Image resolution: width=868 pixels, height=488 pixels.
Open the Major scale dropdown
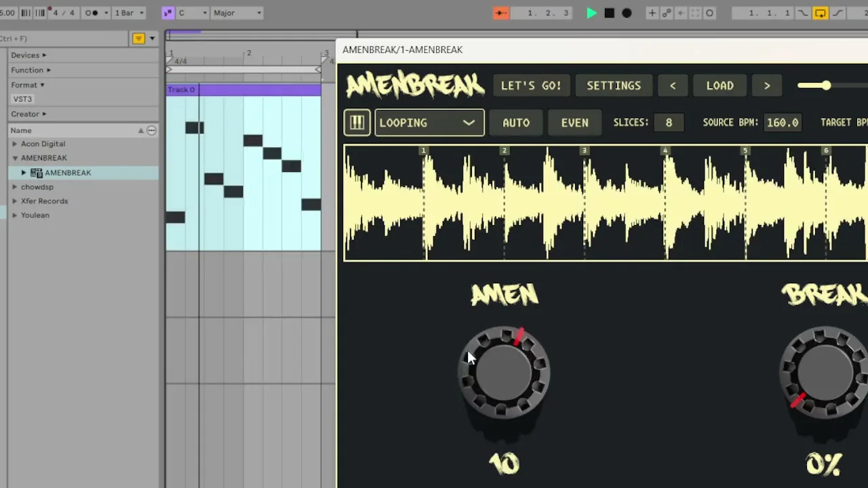[237, 13]
